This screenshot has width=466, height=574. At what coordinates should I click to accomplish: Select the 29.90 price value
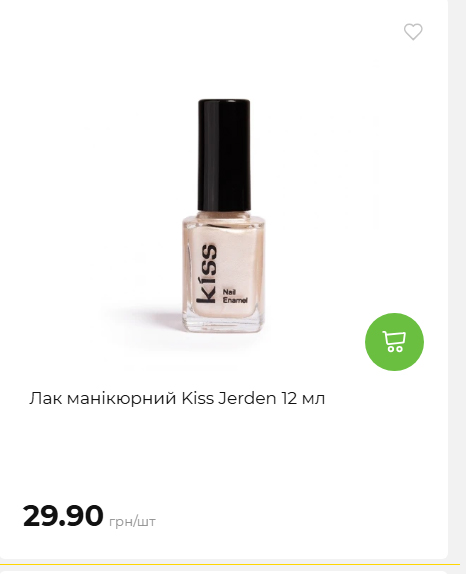coord(63,515)
